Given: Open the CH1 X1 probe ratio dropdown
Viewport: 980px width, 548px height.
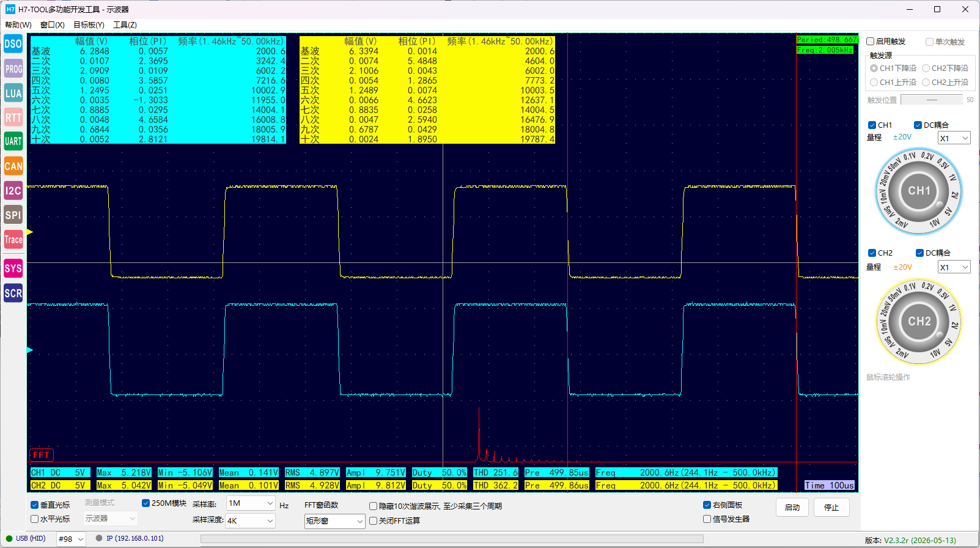Looking at the screenshot, I should click(954, 138).
